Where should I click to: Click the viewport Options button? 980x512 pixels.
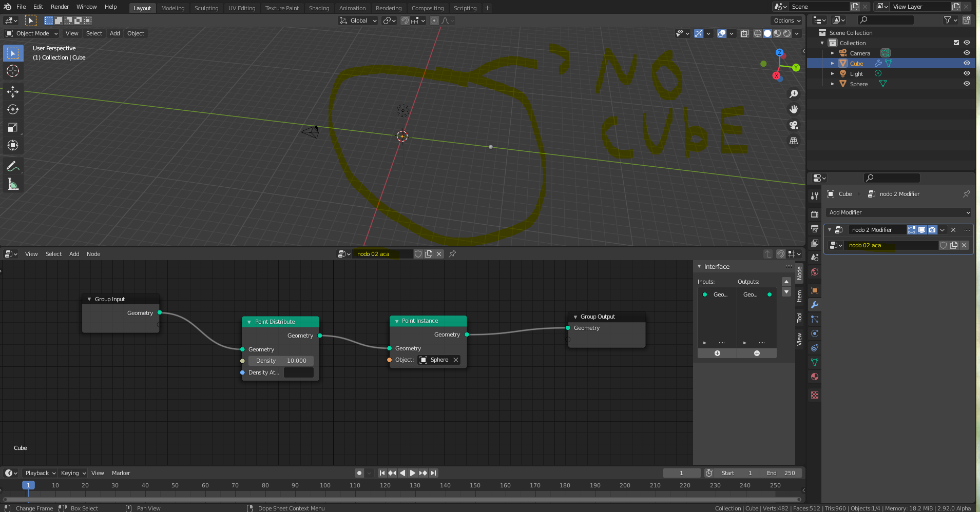pyautogui.click(x=787, y=21)
